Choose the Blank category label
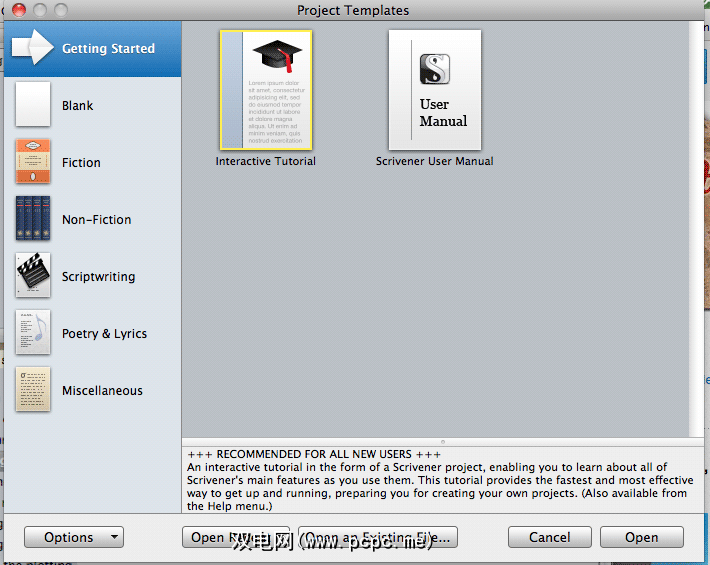710x565 pixels. coord(77,105)
